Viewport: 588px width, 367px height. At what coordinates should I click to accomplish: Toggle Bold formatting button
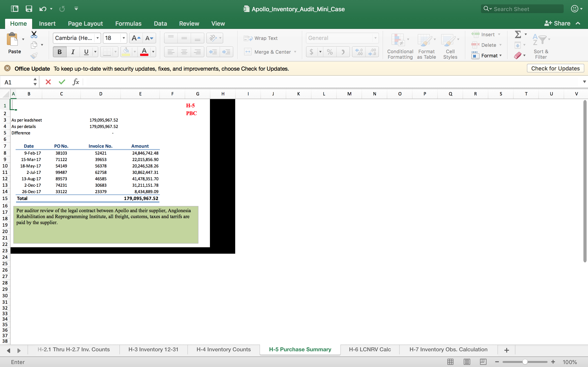click(59, 52)
